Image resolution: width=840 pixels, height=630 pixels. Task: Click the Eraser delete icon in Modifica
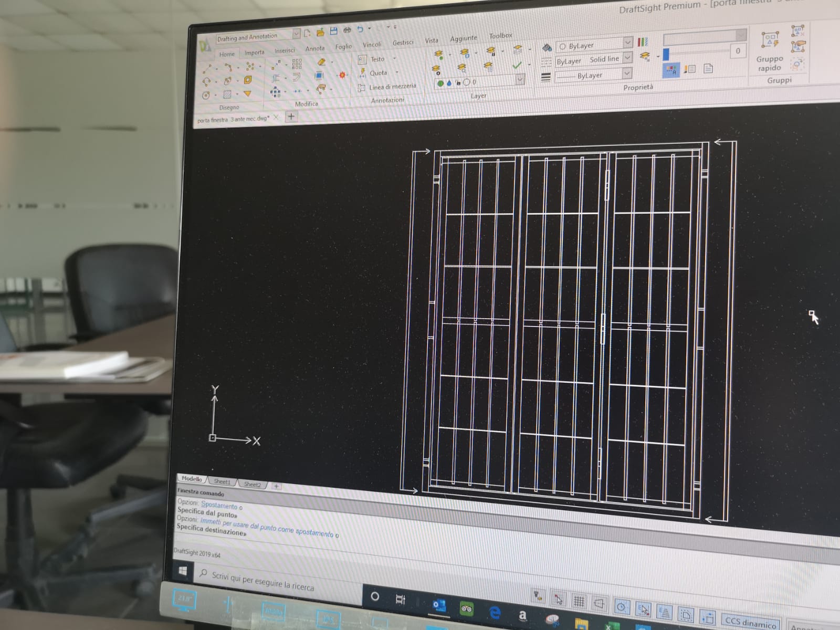pos(322,62)
